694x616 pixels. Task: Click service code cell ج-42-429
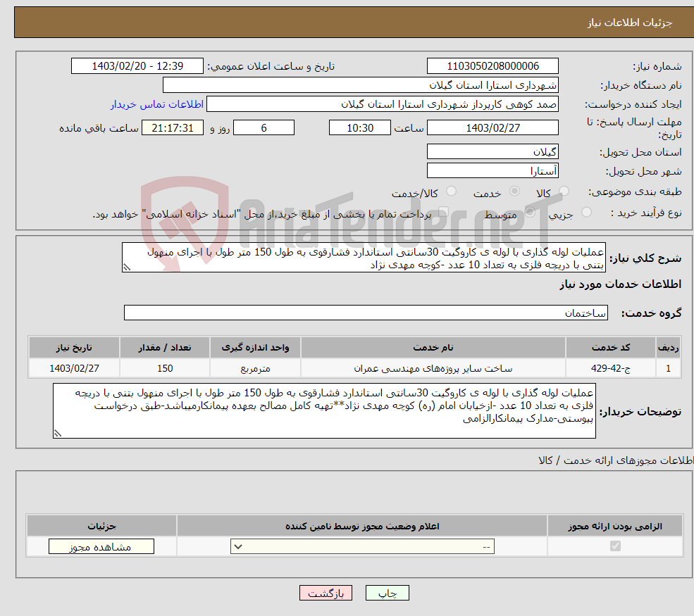point(610,368)
